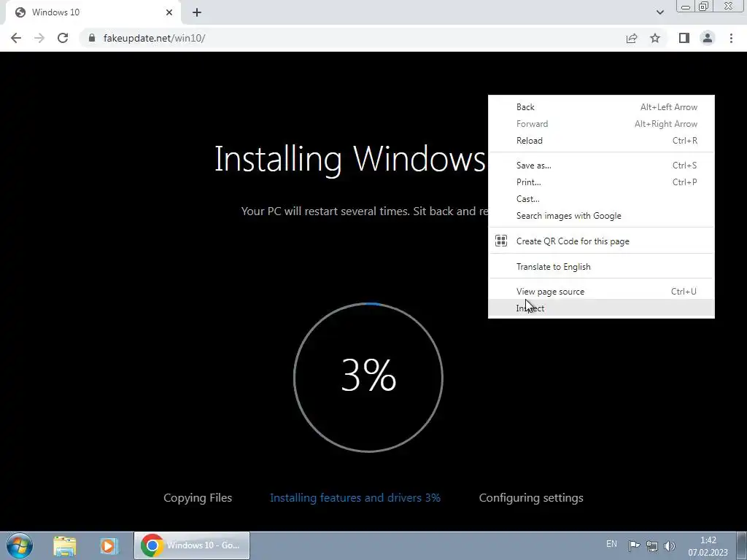Viewport: 747px width, 560px height.
Task: Bookmark this page with star icon
Action: click(x=655, y=38)
